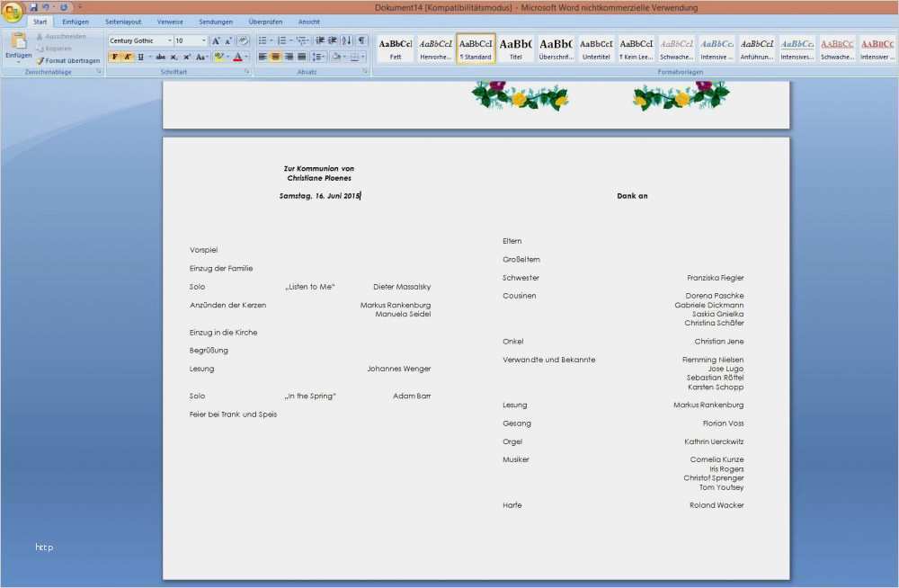Toggle bold formatting off
Screen dimensions: 899x588
[114, 57]
